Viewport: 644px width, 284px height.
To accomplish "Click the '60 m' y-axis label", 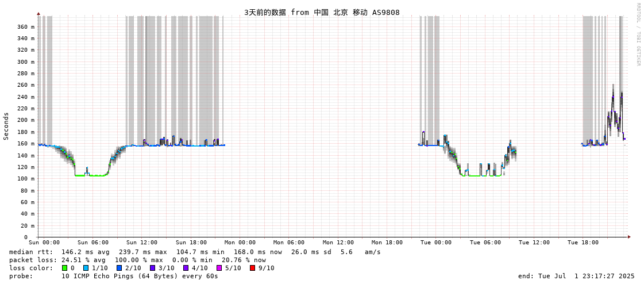I will (28, 202).
